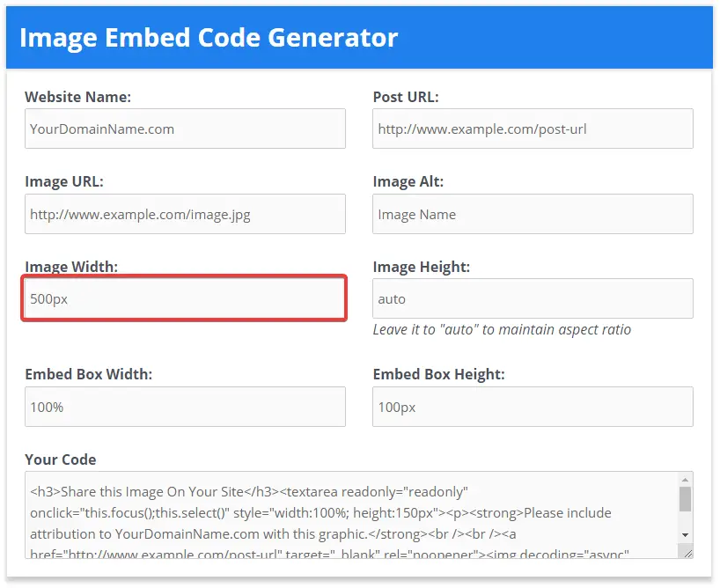Click the code textarea scrollbar thumb

(685, 499)
